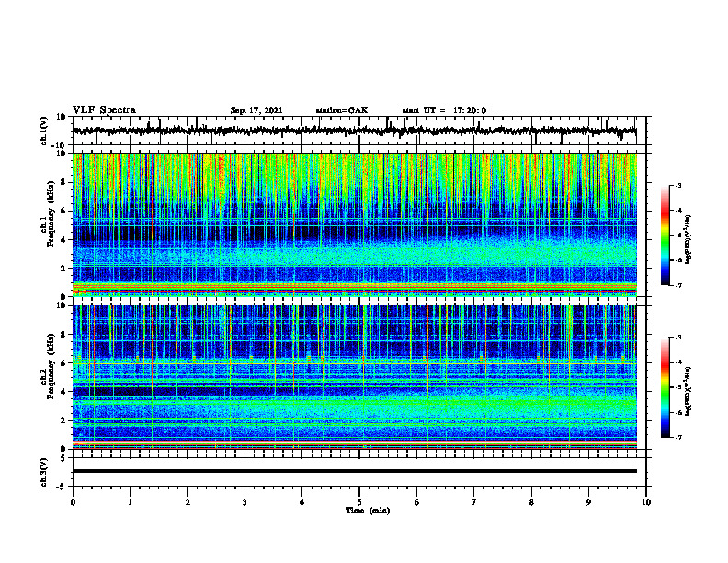Click the 'ch.3(V)' axis label
The width and height of the screenshot is (728, 563).
point(44,472)
